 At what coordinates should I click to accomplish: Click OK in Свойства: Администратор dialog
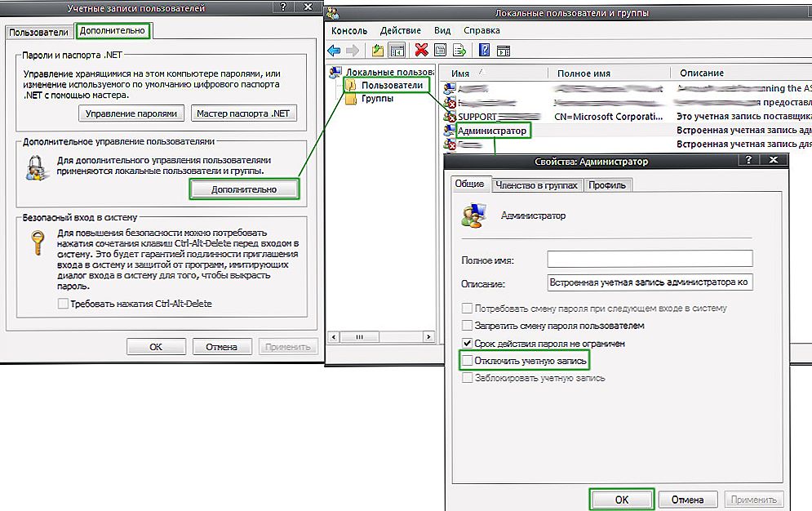pyautogui.click(x=621, y=500)
